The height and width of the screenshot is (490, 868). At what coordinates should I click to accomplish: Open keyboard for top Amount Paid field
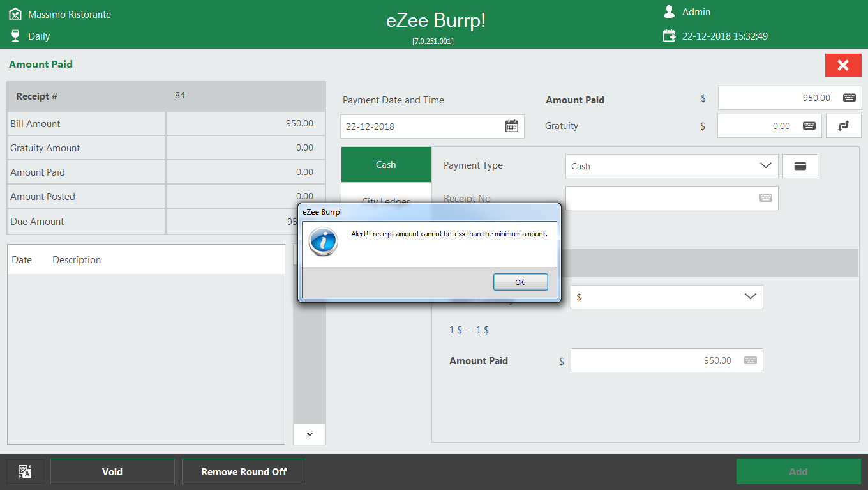click(849, 98)
